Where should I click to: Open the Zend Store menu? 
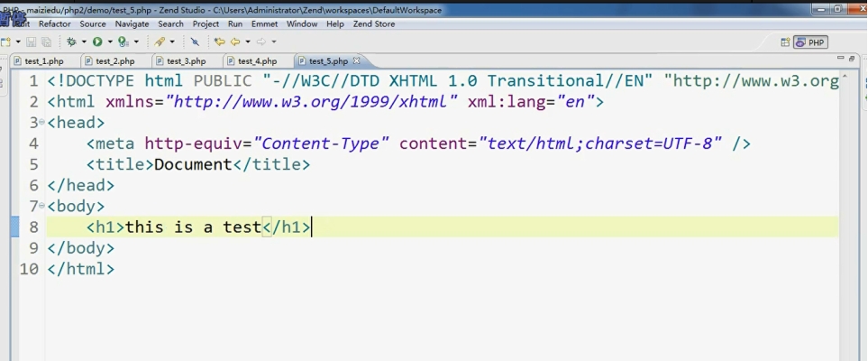tap(373, 24)
